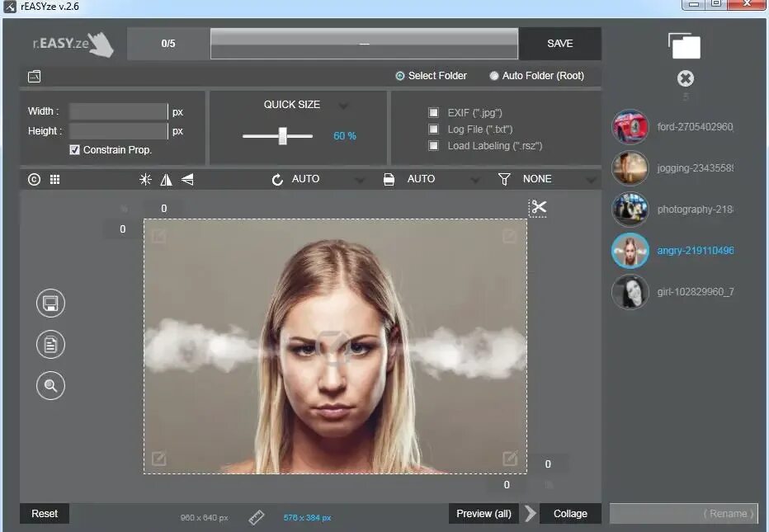Click the 60 % size value
The height and width of the screenshot is (532, 769).
345,136
